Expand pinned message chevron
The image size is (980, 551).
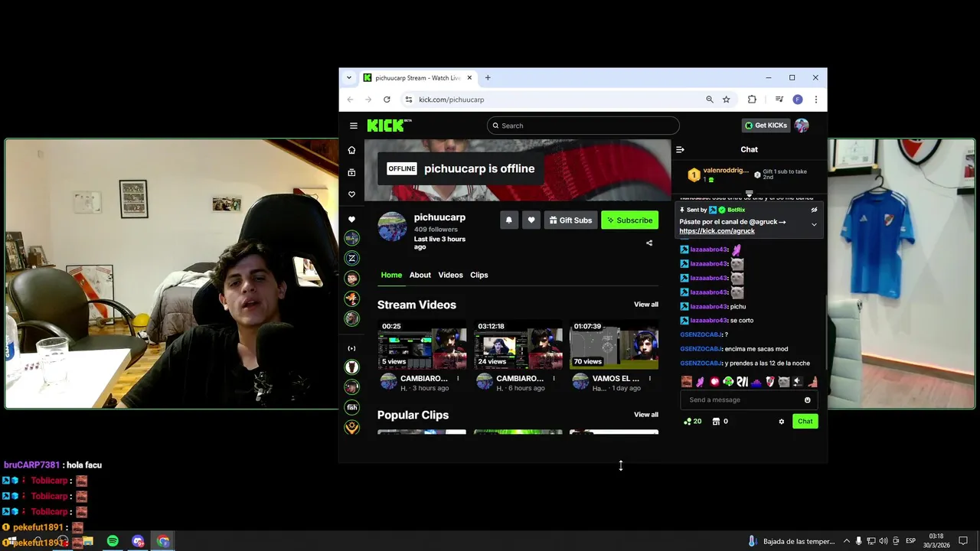[x=814, y=224]
